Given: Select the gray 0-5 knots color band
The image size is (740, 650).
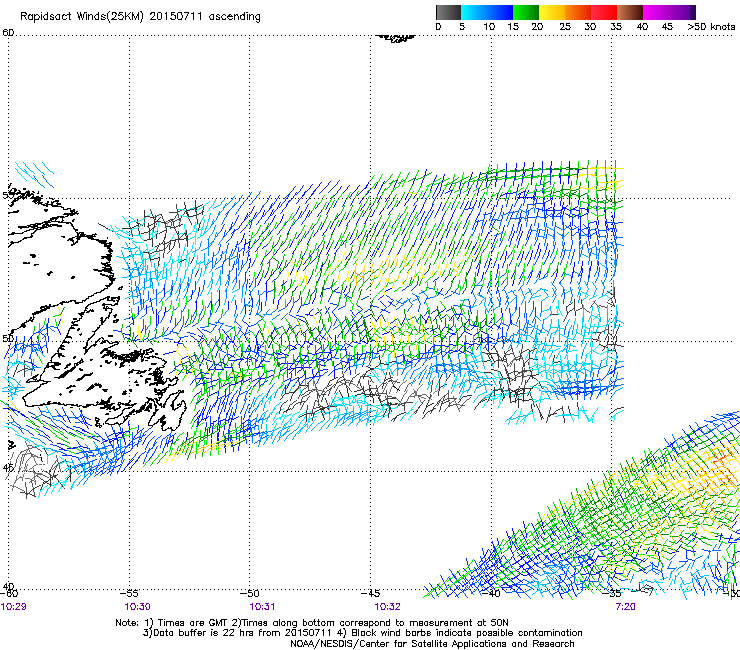Looking at the screenshot, I should click(x=448, y=12).
